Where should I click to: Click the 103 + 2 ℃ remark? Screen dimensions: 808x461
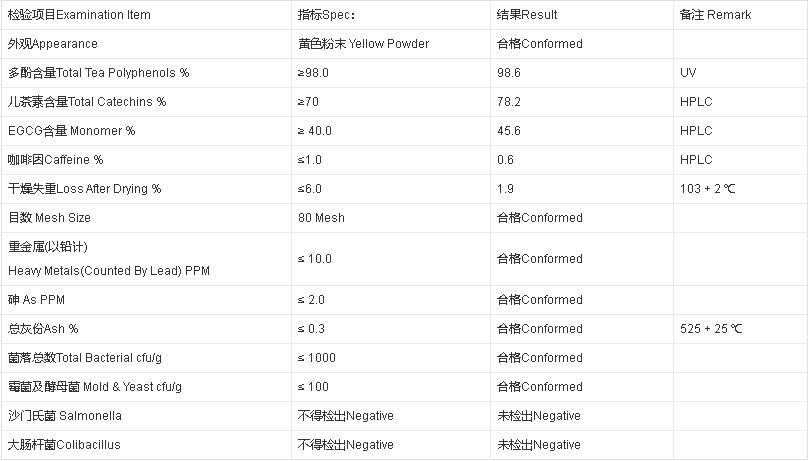click(x=708, y=189)
